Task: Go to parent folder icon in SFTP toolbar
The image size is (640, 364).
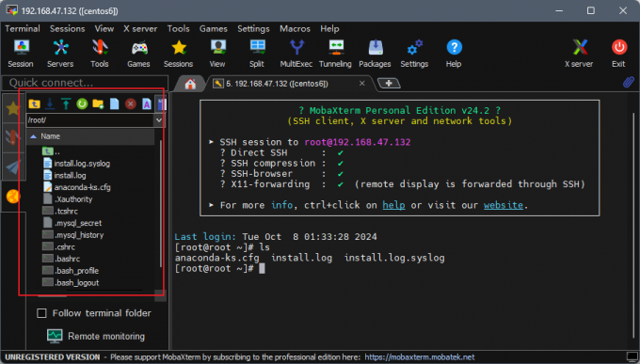Action: 34,104
